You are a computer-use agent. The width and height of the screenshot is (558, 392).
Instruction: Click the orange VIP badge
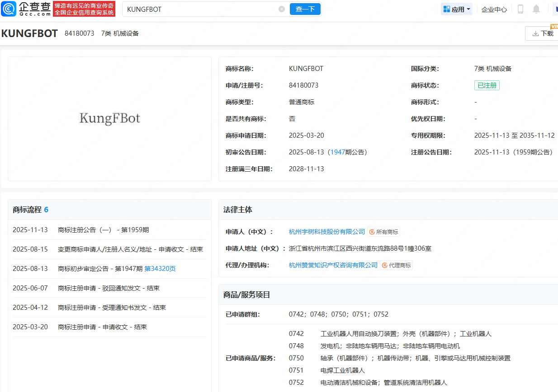coord(554,26)
